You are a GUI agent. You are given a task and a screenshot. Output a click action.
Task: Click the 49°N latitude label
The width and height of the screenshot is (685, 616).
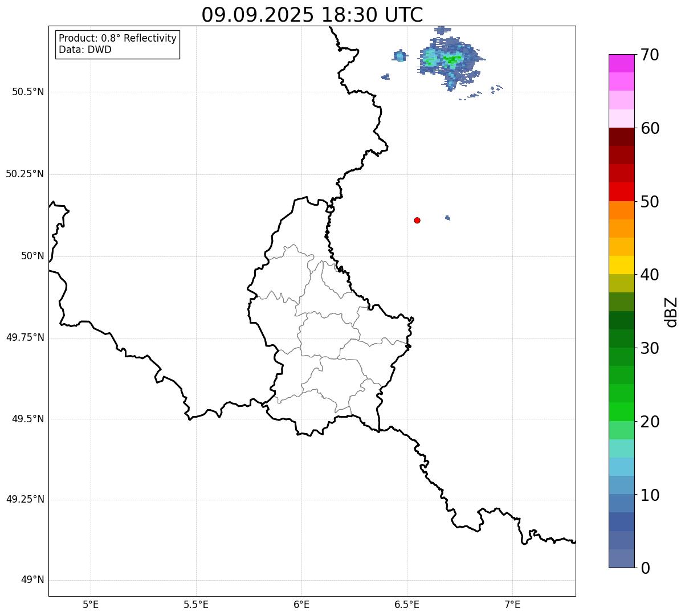[32, 580]
